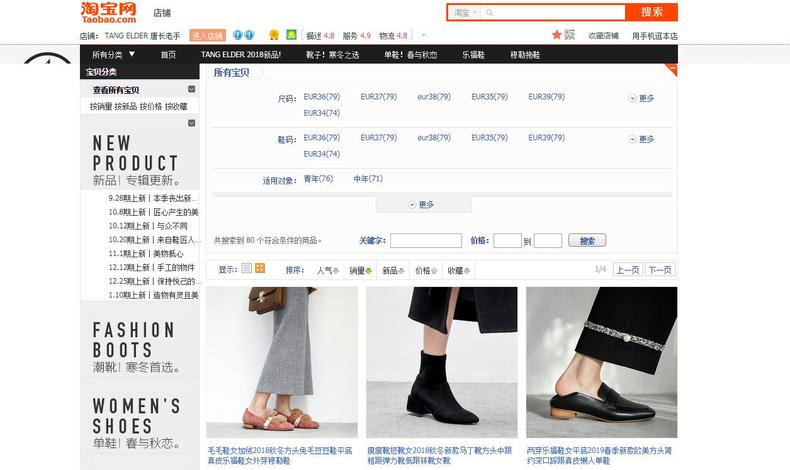
Task: Click the blue seller rank diamond icons
Action: coord(243,35)
